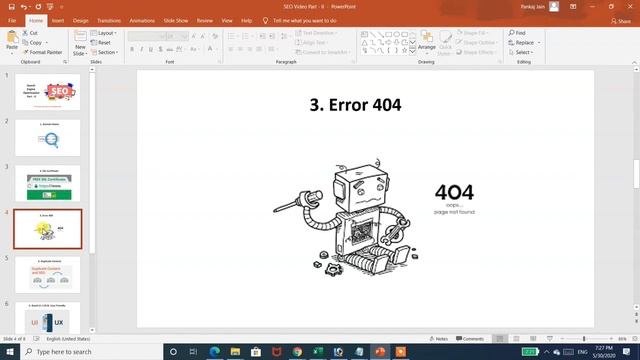Switch to Reading view

click(533, 339)
